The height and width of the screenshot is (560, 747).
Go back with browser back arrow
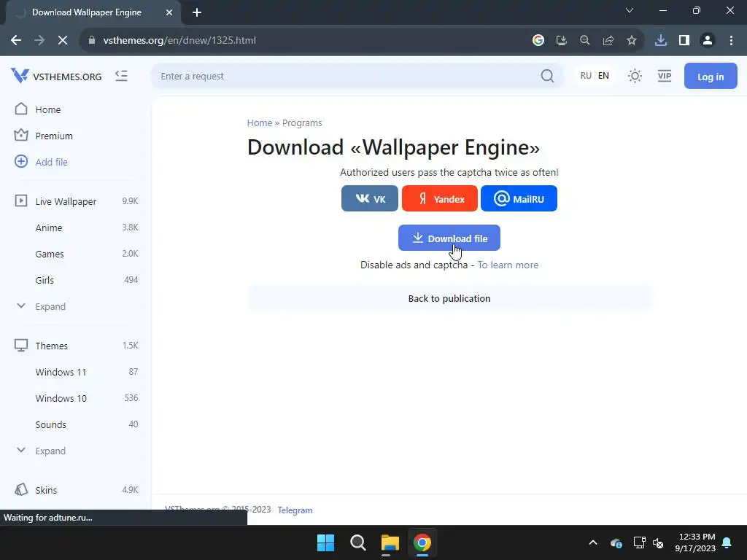click(16, 41)
